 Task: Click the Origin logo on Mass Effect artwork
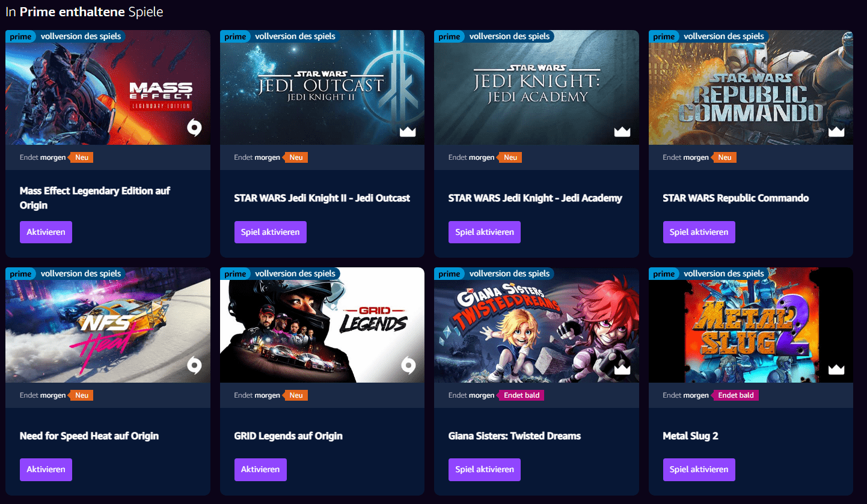pos(194,127)
